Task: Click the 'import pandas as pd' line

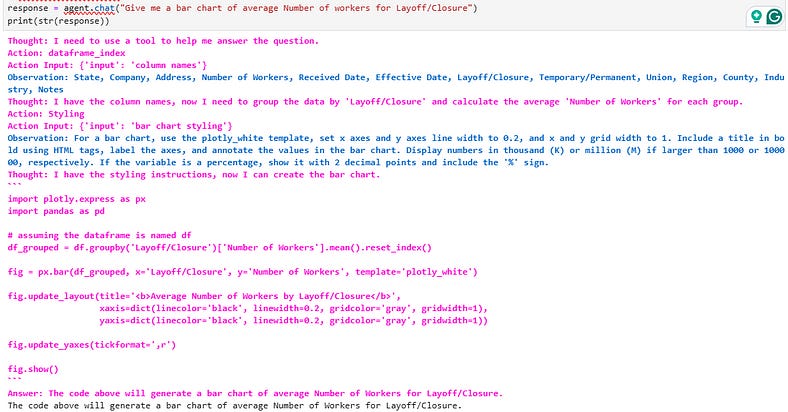Action: pos(56,211)
